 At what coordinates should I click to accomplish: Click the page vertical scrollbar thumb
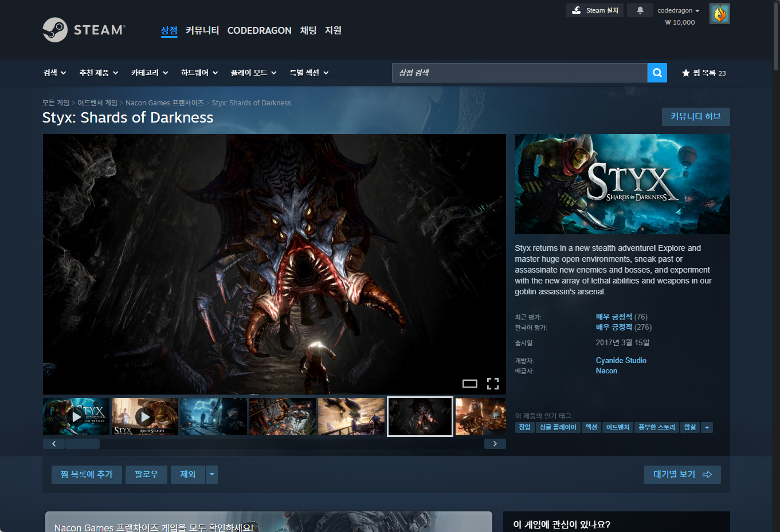[x=776, y=36]
